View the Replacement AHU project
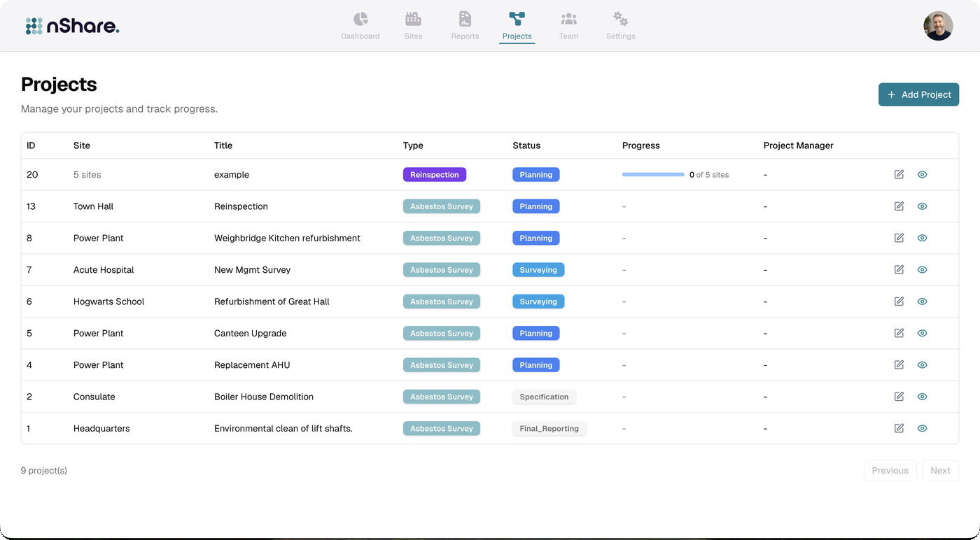This screenshot has height=540, width=980. pos(922,364)
